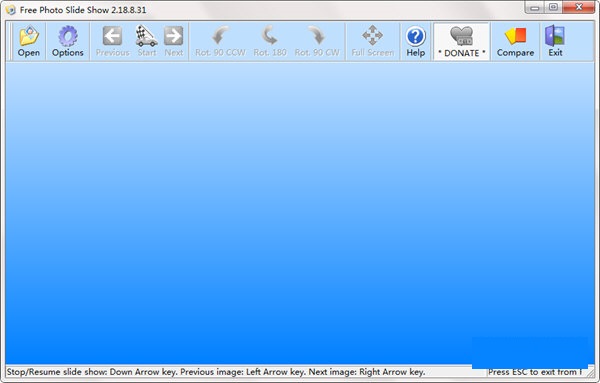600x383 pixels.
Task: Minimize the slide show window
Action: tap(535, 7)
